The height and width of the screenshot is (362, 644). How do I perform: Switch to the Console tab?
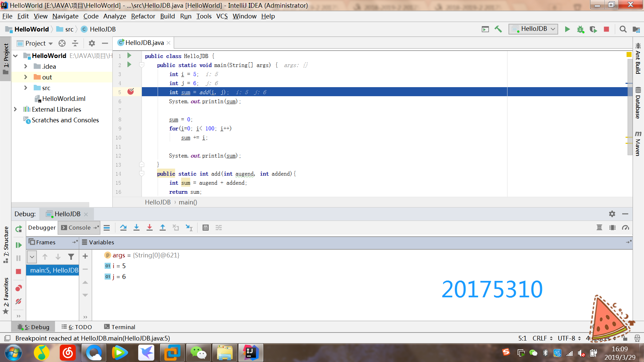coord(79,228)
